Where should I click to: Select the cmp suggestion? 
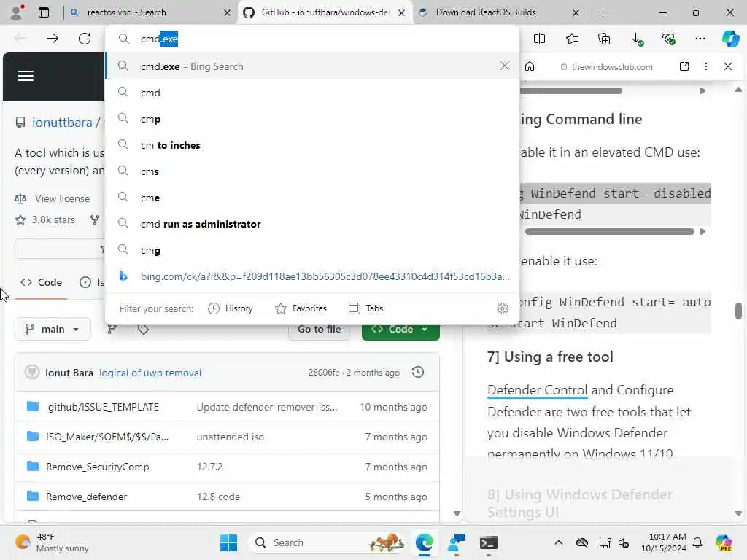[312, 119]
